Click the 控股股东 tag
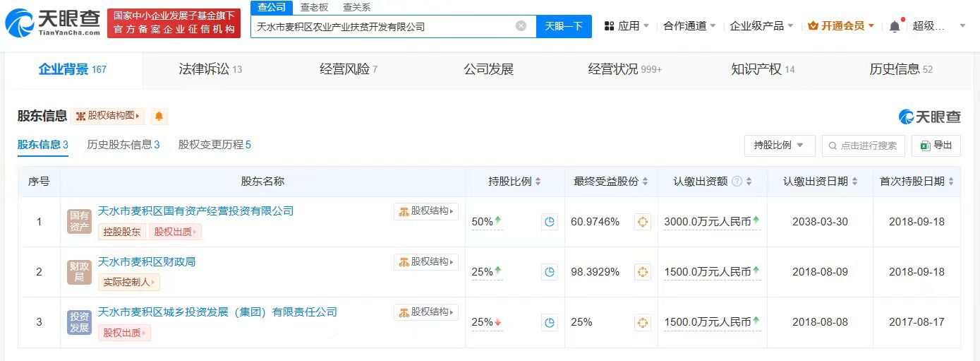This screenshot has width=980, height=361. pyautogui.click(x=123, y=232)
